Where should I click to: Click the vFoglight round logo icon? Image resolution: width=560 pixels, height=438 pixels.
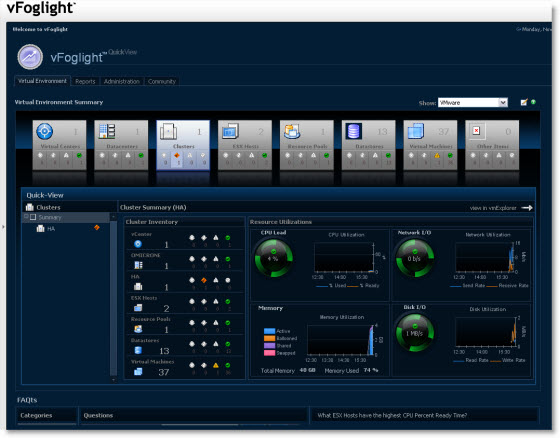pyautogui.click(x=30, y=57)
